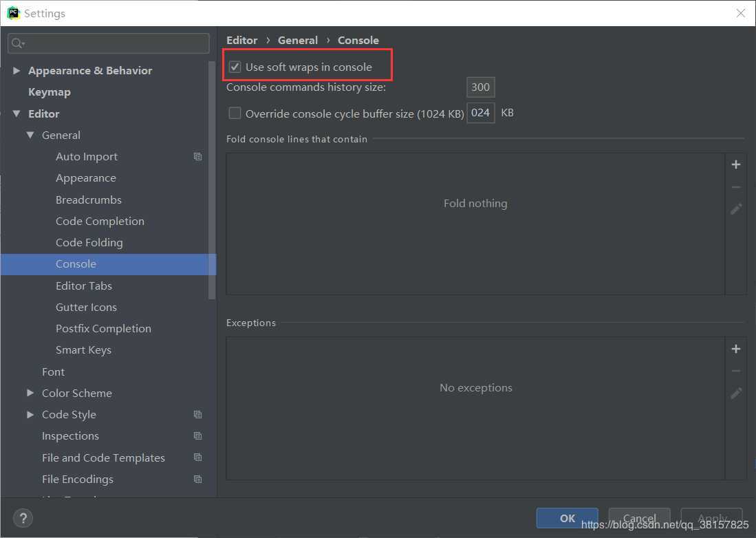This screenshot has height=538, width=756.
Task: Click project-level icon next to Inspections
Action: coord(197,435)
